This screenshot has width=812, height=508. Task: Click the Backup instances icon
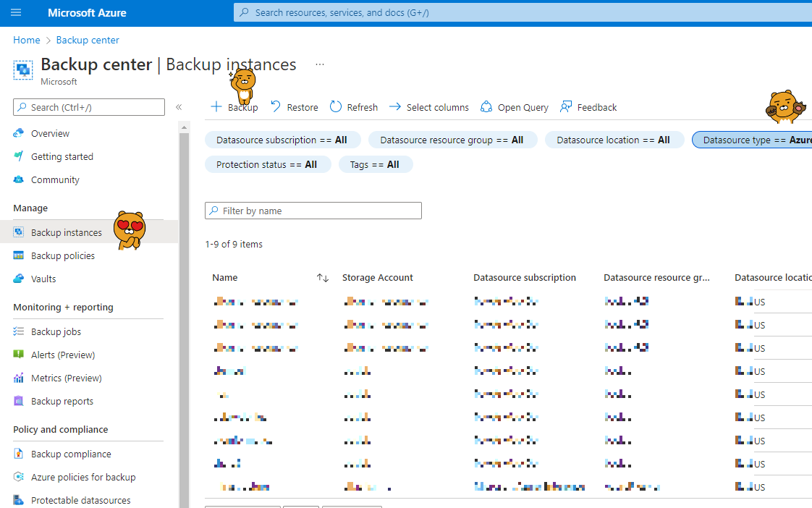point(19,232)
